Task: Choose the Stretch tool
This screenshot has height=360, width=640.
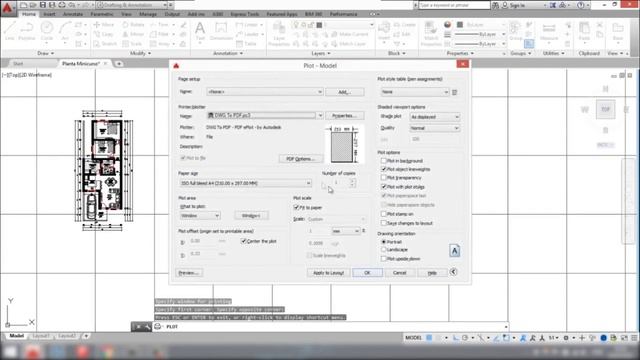Action: (x=105, y=44)
